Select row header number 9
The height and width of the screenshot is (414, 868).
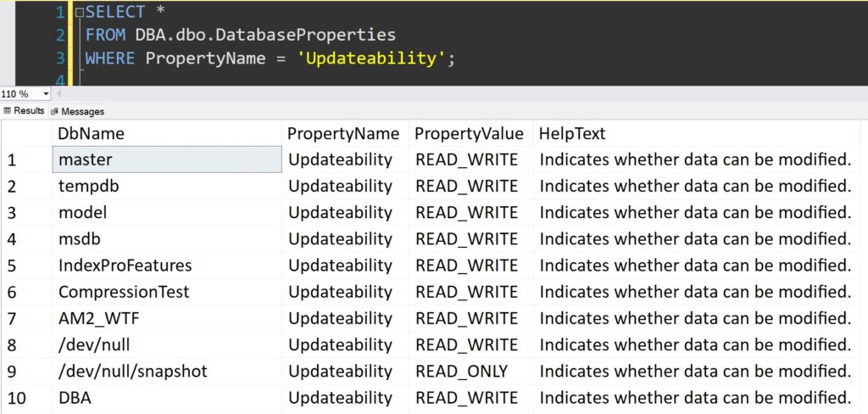26,371
